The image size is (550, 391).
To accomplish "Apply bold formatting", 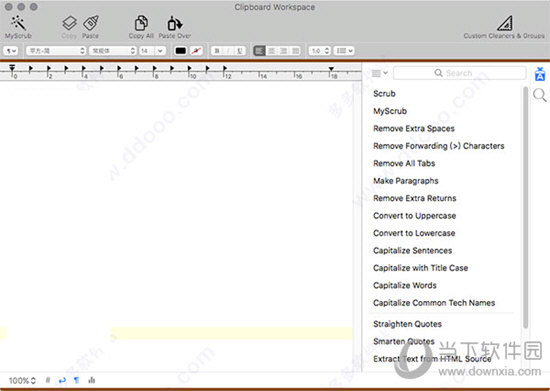I will pyautogui.click(x=217, y=51).
